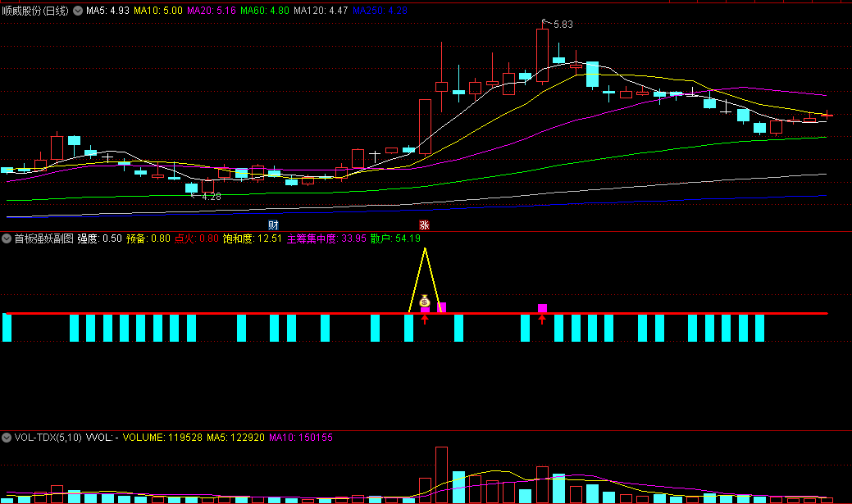Select the stock name 顺威股份(日线)

[x=35, y=11]
